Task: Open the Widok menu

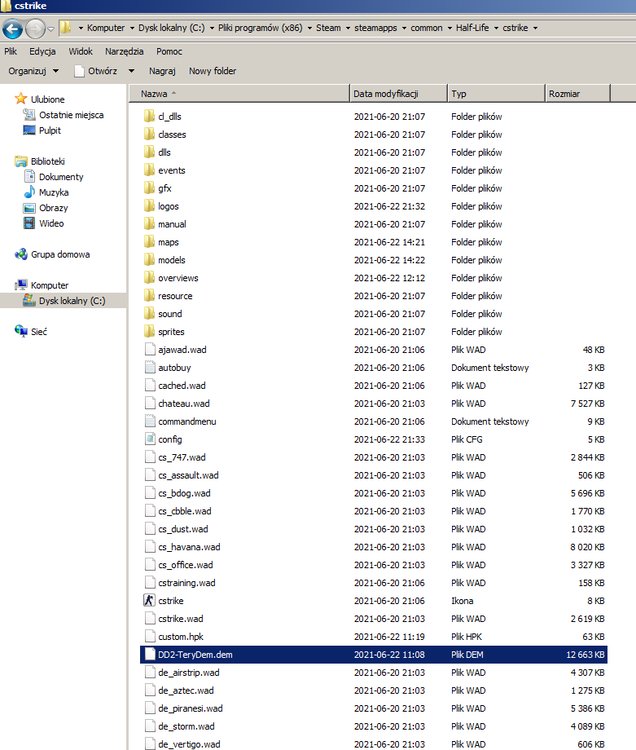Action: [x=80, y=51]
